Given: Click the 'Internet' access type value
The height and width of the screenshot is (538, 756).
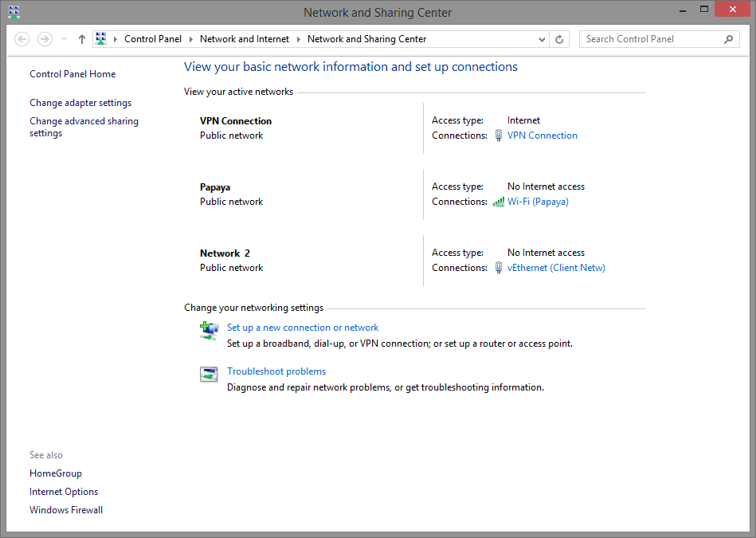Looking at the screenshot, I should point(523,120).
